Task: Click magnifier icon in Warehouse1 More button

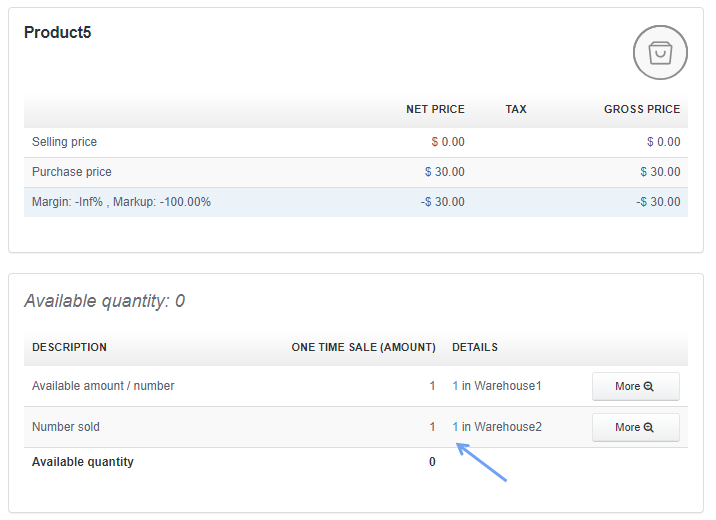Action: point(649,386)
